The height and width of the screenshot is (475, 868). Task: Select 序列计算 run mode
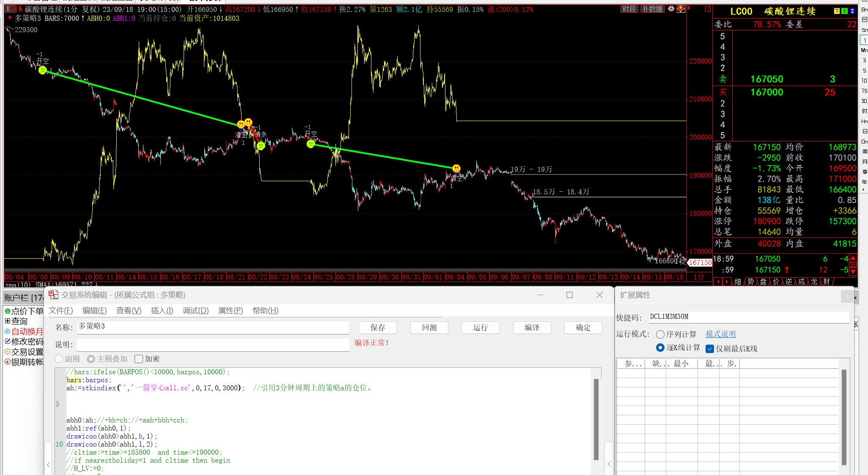[x=660, y=334]
